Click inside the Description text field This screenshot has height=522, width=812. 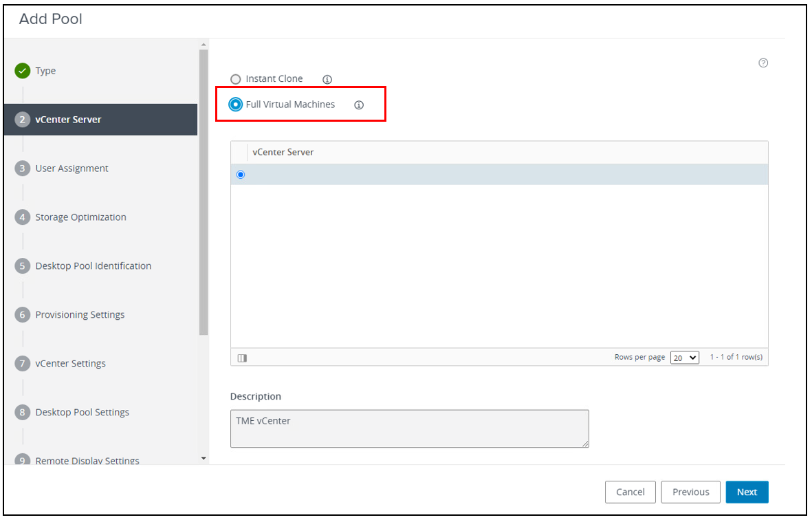409,428
